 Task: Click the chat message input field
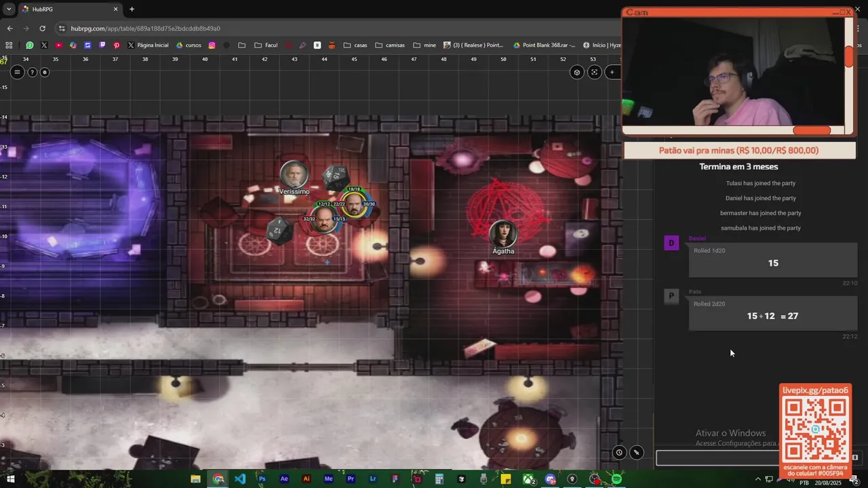tap(717, 458)
